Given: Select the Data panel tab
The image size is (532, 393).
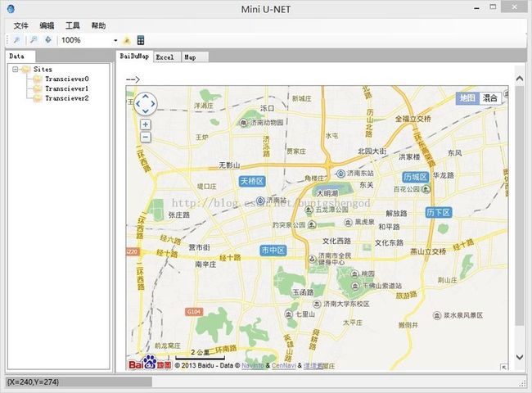Looking at the screenshot, I should coord(20,56).
